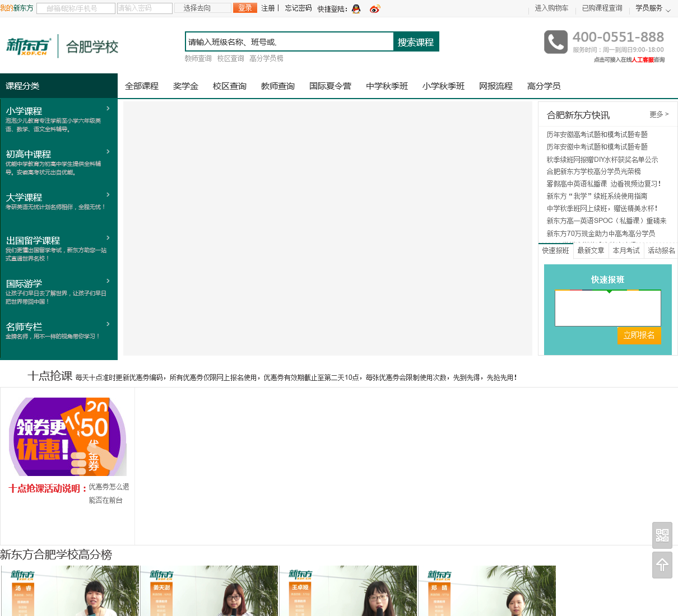Open 小学秋季班 in the navigation bar
The height and width of the screenshot is (616, 678).
click(x=443, y=86)
